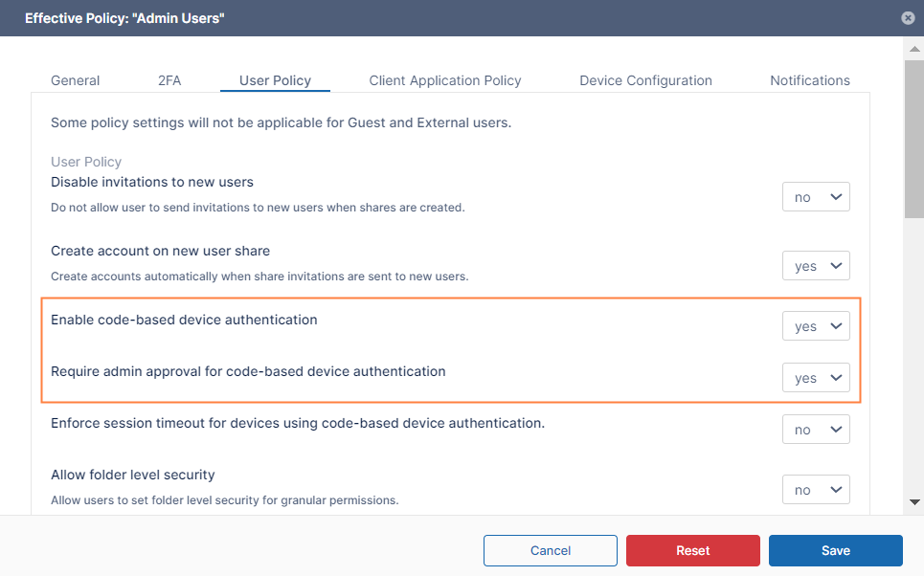Close the Effective Policy dialog
This screenshot has width=924, height=576.
tap(908, 18)
